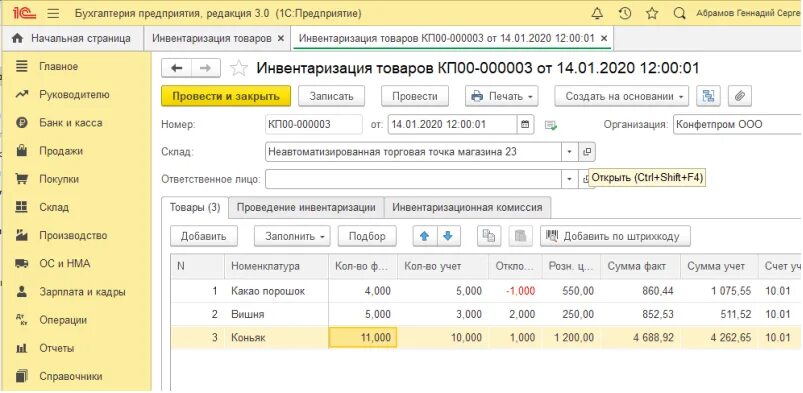Expand the Склад field dropdown arrow

[569, 152]
